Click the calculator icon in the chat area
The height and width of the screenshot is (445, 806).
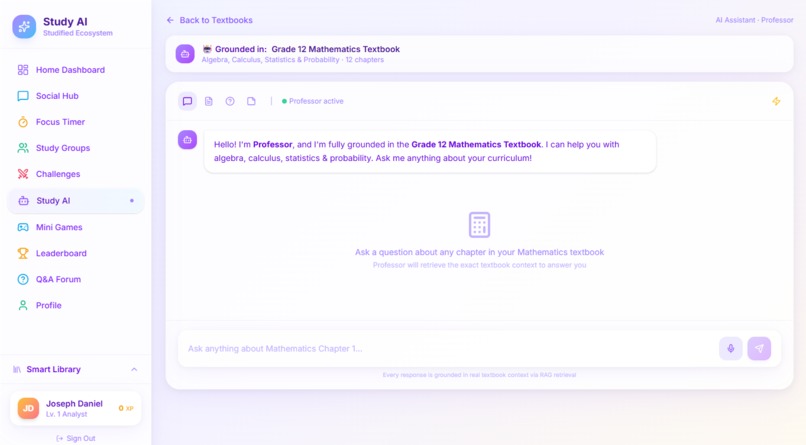pyautogui.click(x=479, y=225)
